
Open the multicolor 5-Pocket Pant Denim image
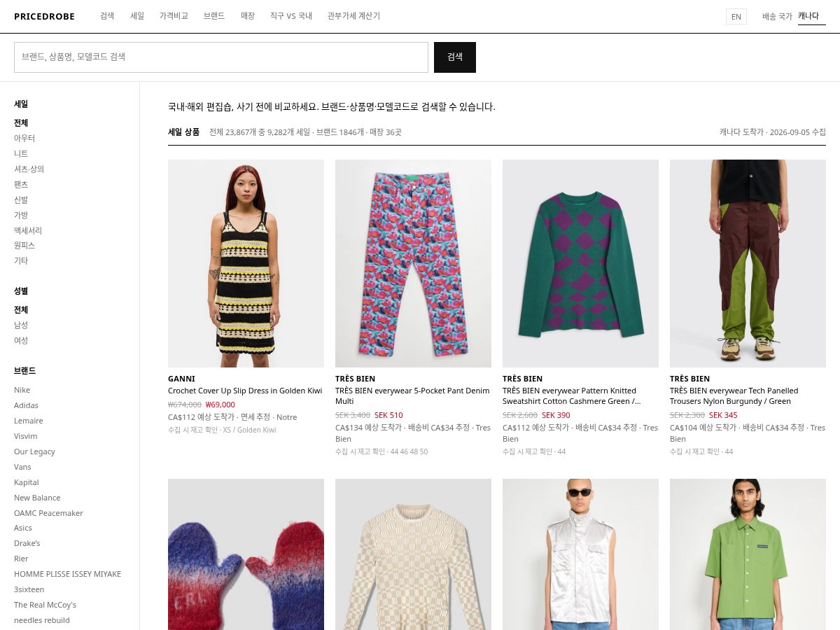(413, 263)
